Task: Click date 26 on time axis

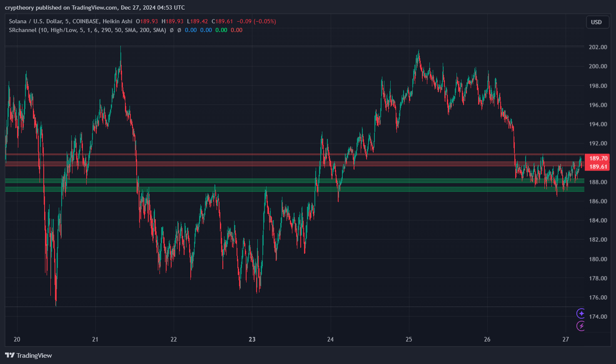Action: 487,339
